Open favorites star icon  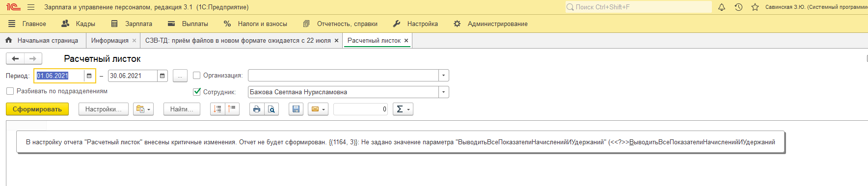tap(755, 7)
